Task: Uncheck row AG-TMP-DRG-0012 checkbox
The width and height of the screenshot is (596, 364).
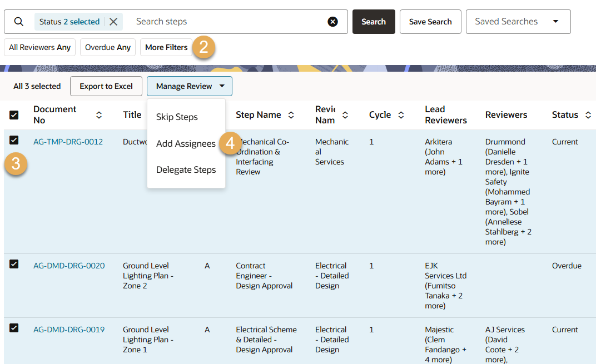Action: [x=14, y=140]
